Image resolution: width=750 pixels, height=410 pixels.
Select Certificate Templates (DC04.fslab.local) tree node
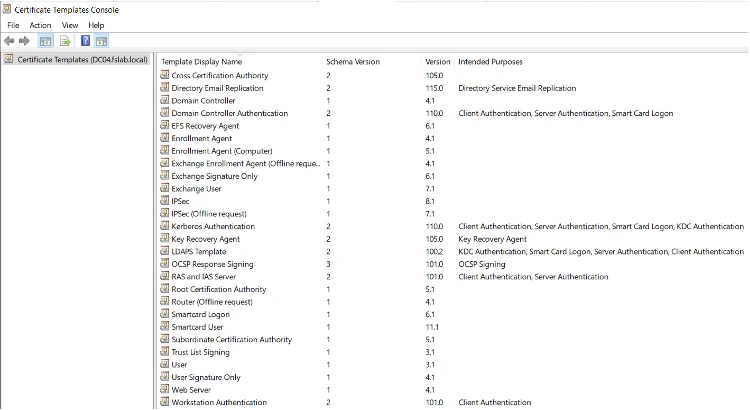(83, 60)
